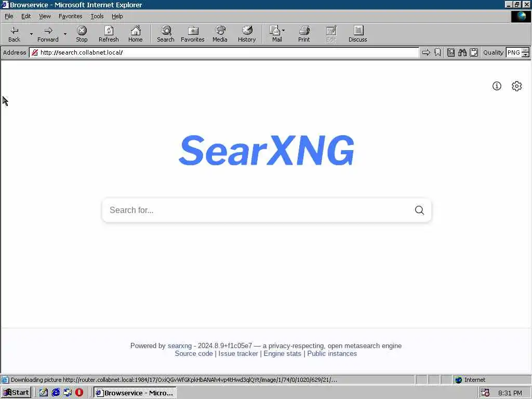Open the Back history dropdown arrow
The width and height of the screenshot is (532, 399).
click(31, 34)
